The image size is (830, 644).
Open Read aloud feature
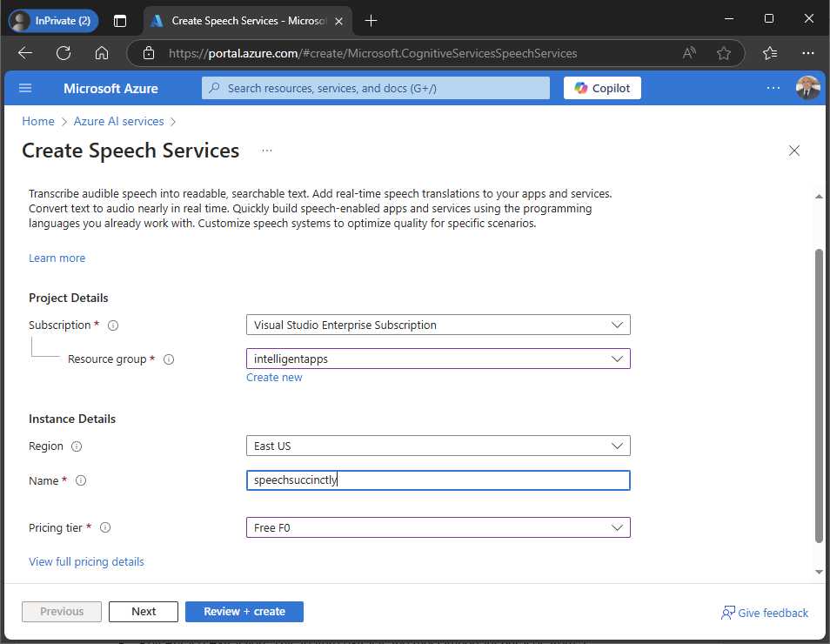689,53
